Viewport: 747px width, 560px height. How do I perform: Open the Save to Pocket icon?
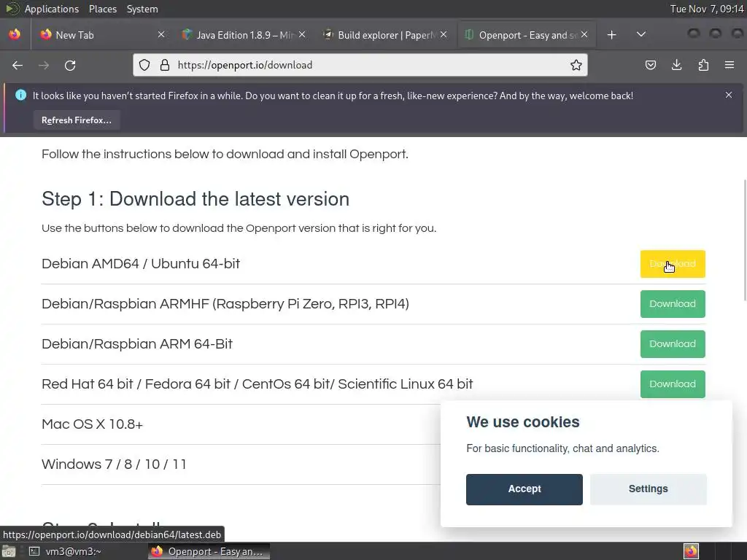650,65
